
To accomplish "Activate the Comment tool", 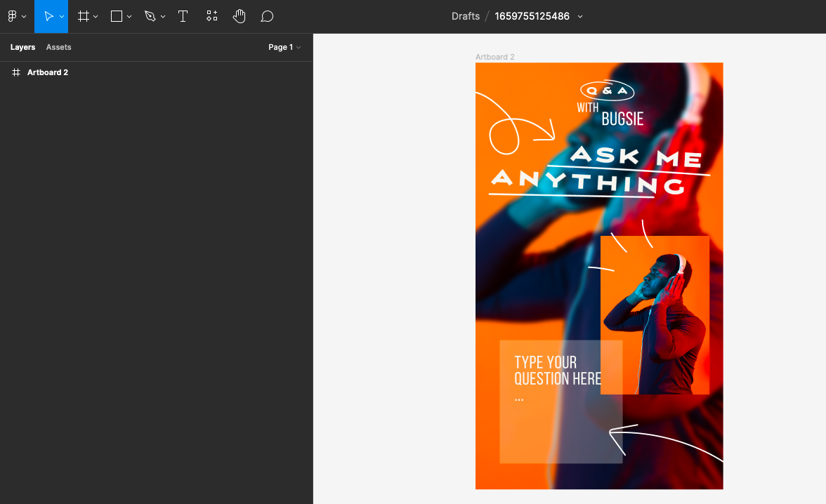I will 267,16.
